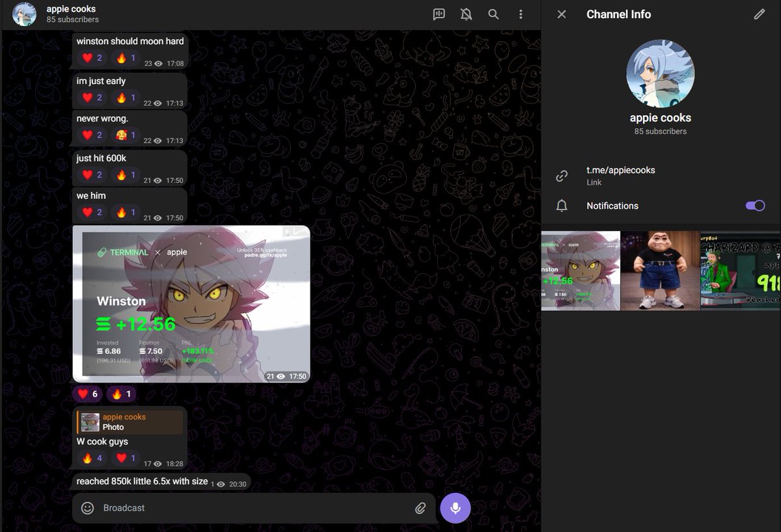Click the heart 6 reaction under Winston photo
The height and width of the screenshot is (532, 781).
tap(88, 393)
